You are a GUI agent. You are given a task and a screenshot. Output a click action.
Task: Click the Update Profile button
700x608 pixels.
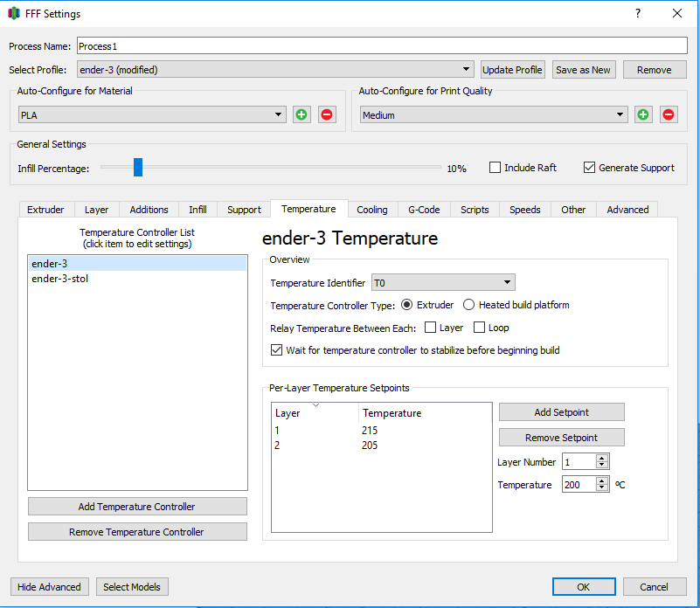(x=512, y=70)
